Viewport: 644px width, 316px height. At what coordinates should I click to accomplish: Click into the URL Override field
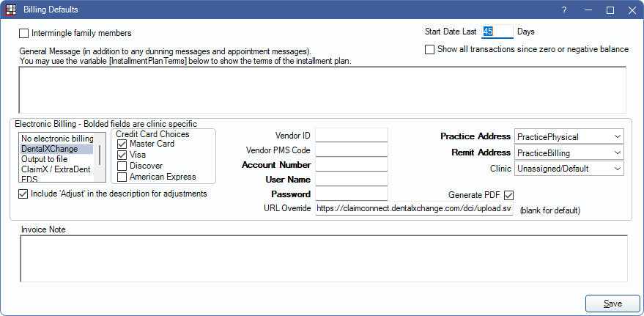[414, 209]
